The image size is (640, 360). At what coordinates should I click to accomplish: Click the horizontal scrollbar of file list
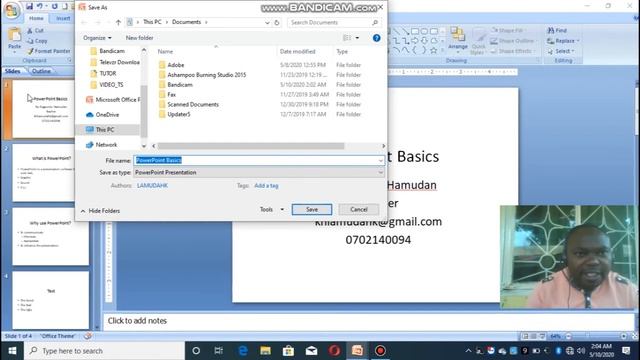click(x=251, y=146)
